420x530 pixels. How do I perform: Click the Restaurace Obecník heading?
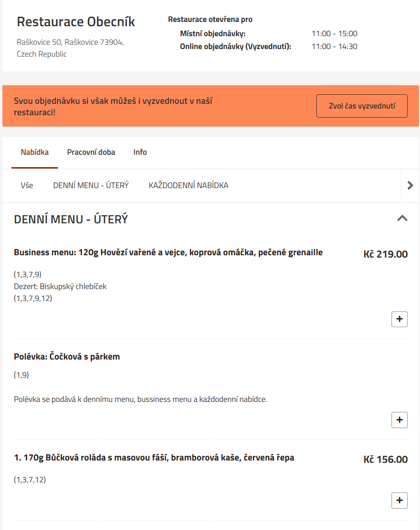[x=76, y=22]
